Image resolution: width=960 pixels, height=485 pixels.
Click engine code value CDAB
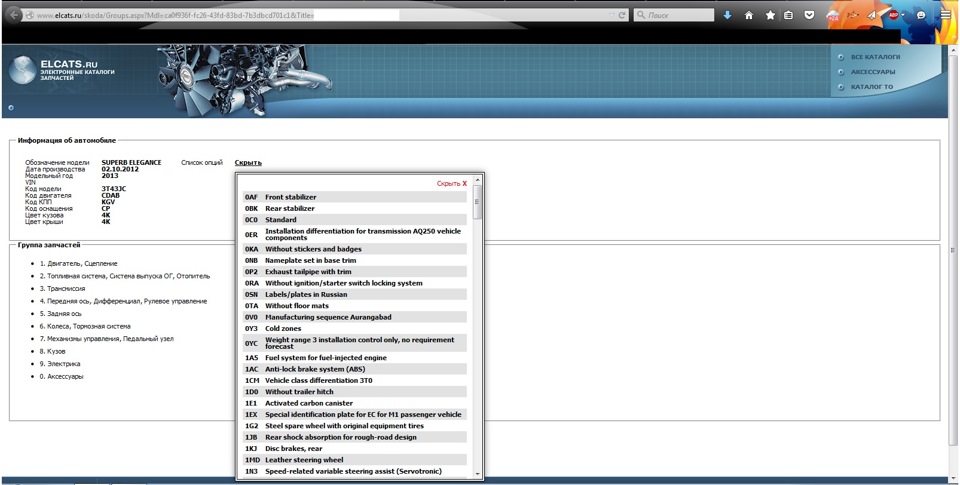pos(111,196)
